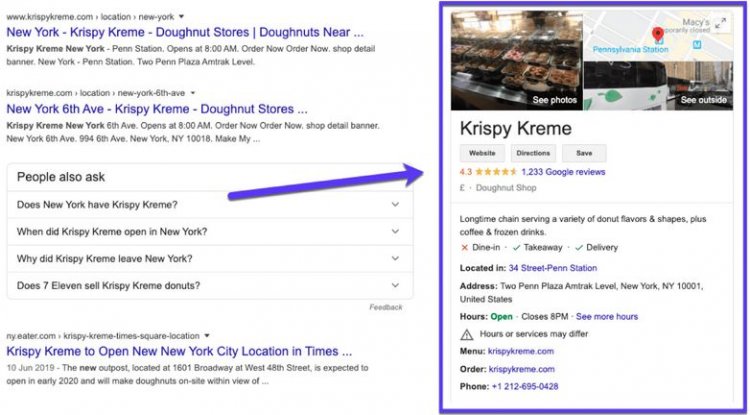The image size is (750, 415).
Task: Open dropdown arrow beside krispykreme.com new-york URL
Action: [181, 17]
